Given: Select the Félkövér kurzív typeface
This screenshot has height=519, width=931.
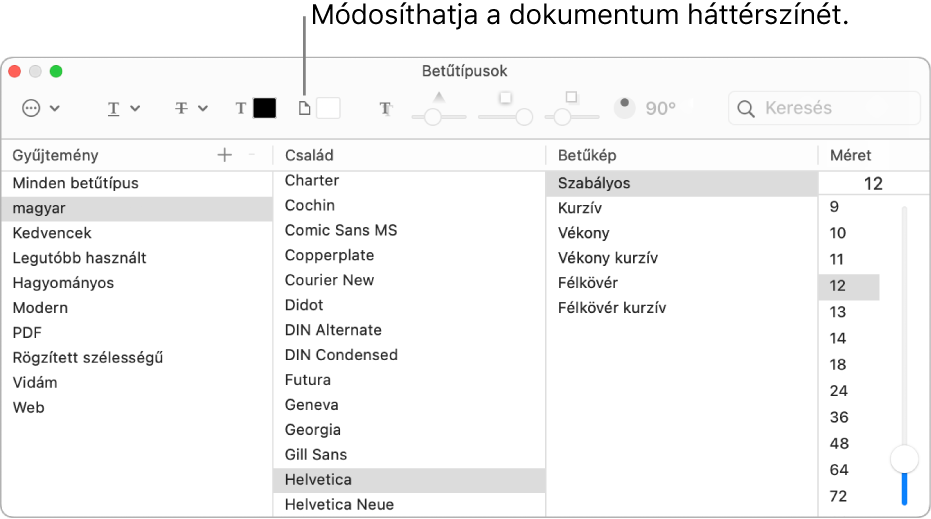Looking at the screenshot, I should pos(682,308).
